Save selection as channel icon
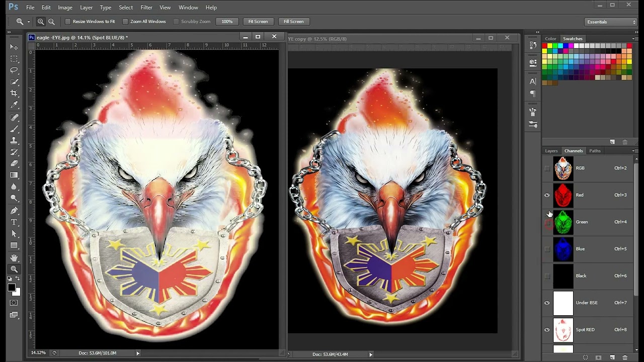644x362 pixels. (x=598, y=357)
